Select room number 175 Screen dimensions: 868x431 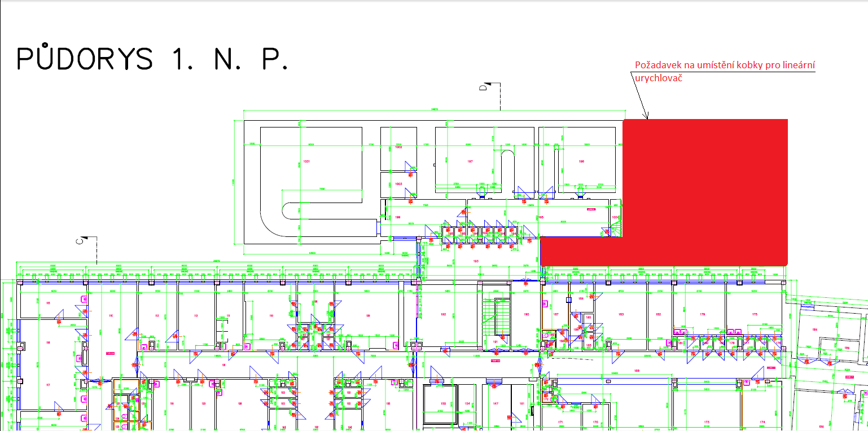click(x=754, y=314)
